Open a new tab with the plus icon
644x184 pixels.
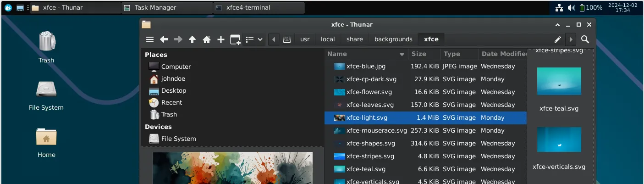pyautogui.click(x=221, y=39)
